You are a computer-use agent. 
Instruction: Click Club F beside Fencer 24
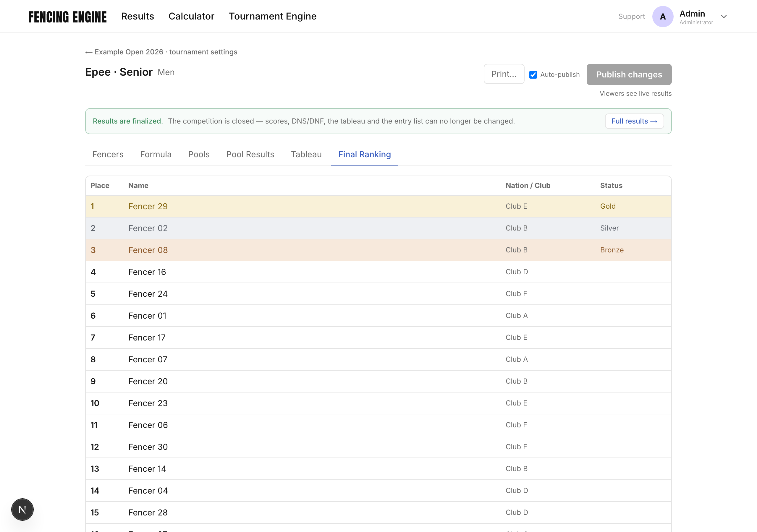(516, 294)
